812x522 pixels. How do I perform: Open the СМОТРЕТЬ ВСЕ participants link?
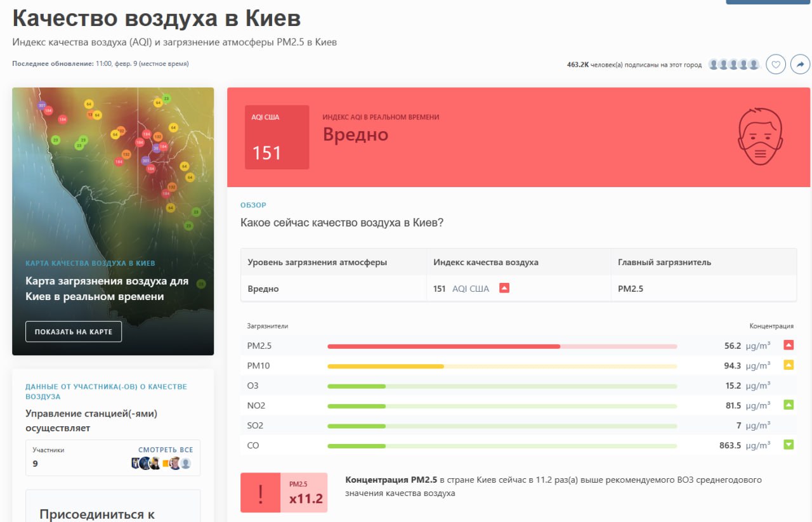166,450
